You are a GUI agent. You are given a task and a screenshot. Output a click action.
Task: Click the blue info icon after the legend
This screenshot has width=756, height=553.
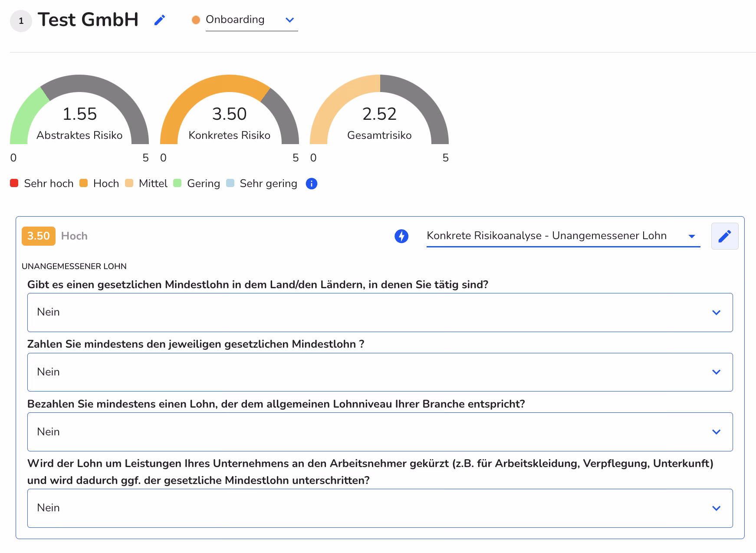[311, 184]
